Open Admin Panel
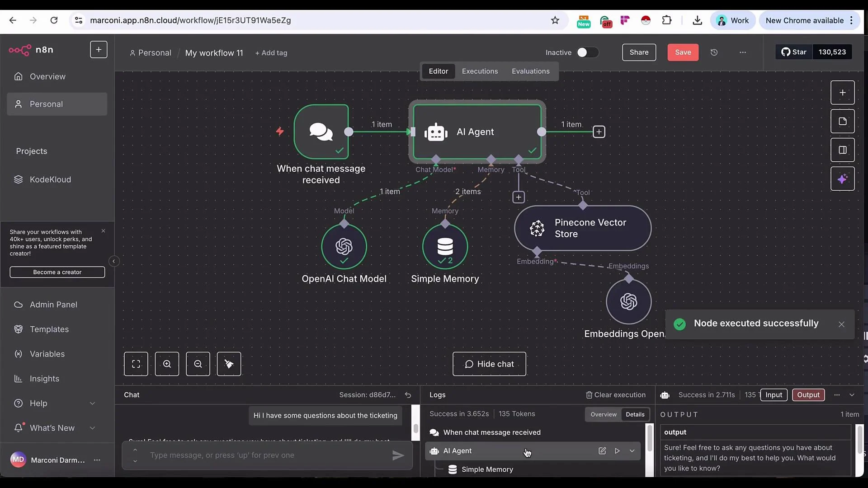 coord(57,305)
